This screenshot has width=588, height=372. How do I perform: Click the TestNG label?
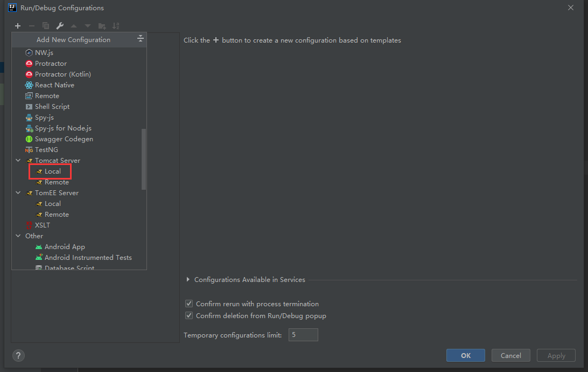point(46,150)
